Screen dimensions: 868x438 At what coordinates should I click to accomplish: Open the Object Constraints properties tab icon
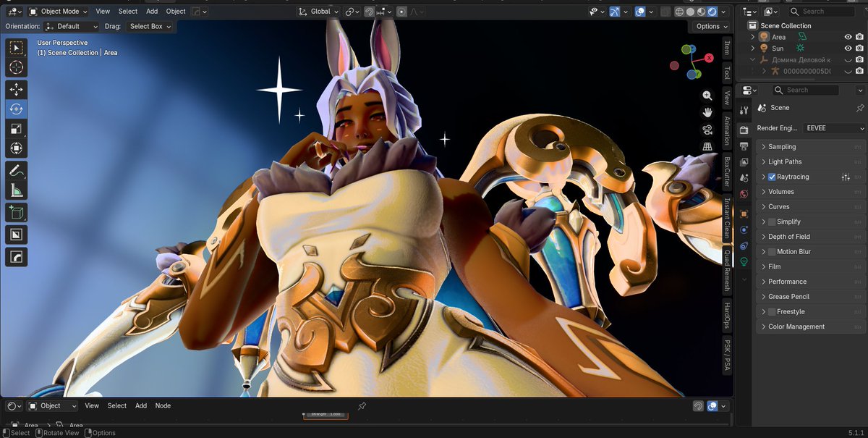click(744, 245)
